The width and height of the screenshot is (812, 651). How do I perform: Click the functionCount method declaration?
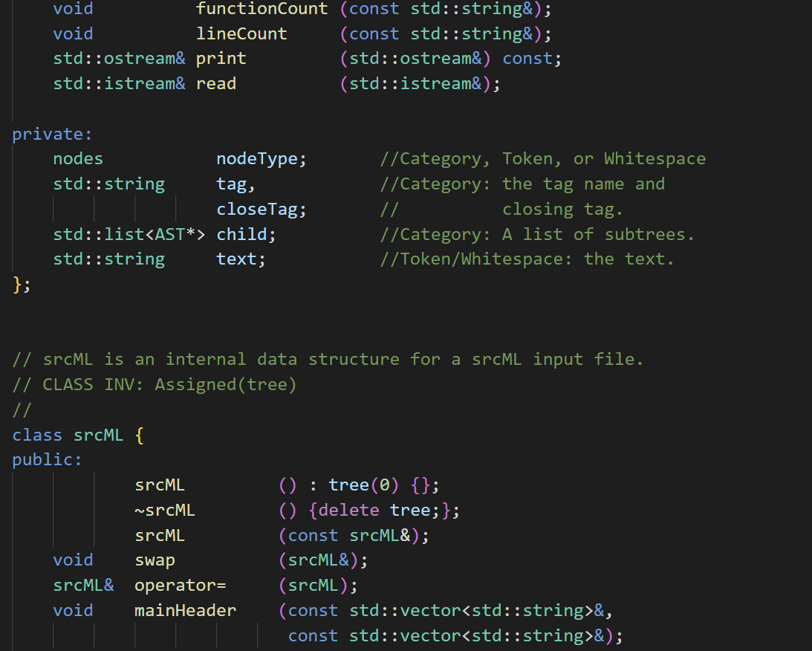262,9
